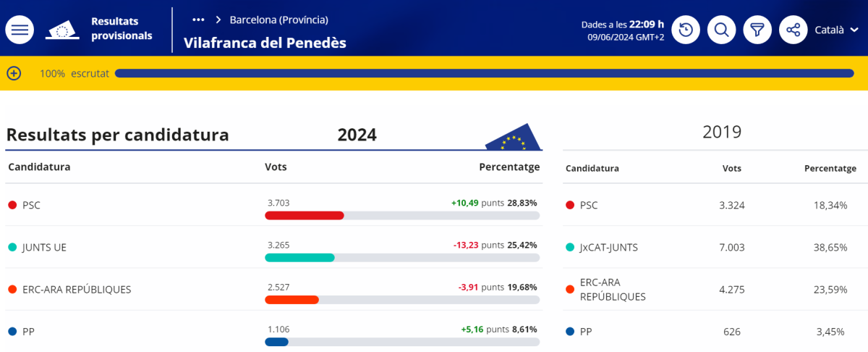The image size is (868, 352).
Task: Open the filter funnel icon
Action: pyautogui.click(x=757, y=30)
